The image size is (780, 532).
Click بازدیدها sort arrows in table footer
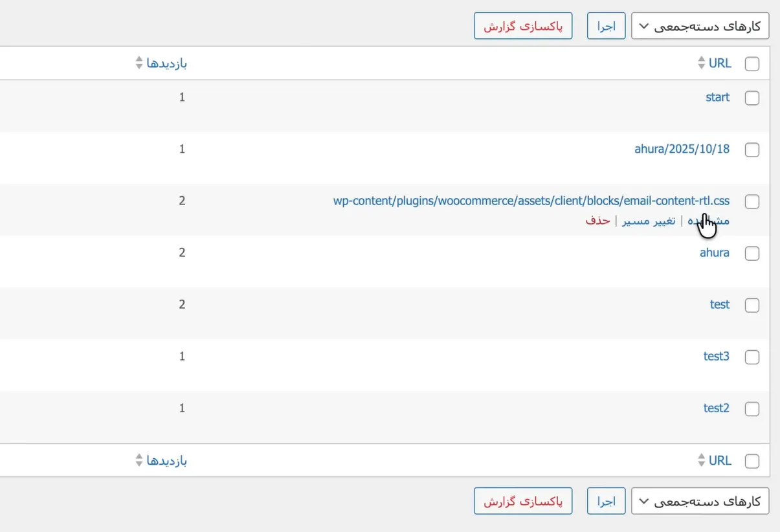click(x=139, y=460)
